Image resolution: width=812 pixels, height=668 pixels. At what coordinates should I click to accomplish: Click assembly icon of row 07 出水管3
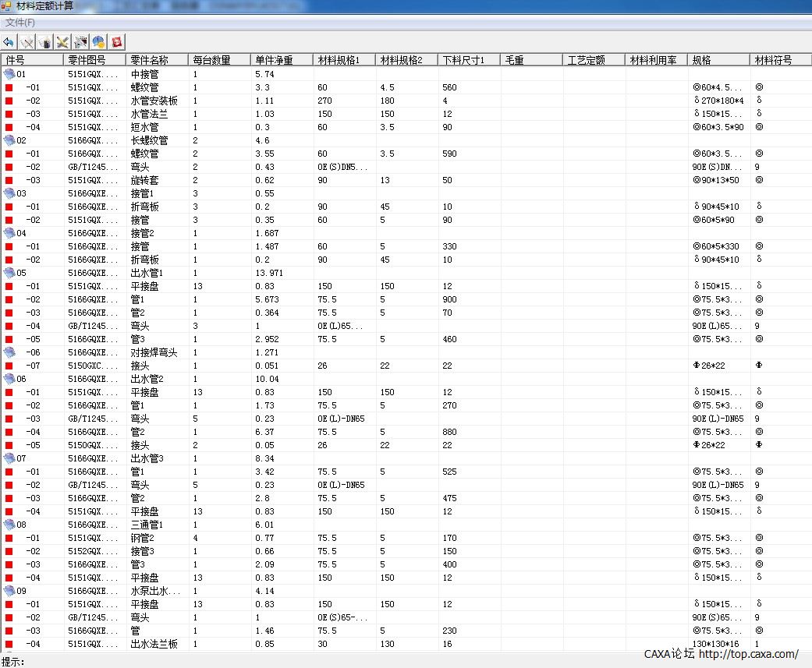coord(9,458)
